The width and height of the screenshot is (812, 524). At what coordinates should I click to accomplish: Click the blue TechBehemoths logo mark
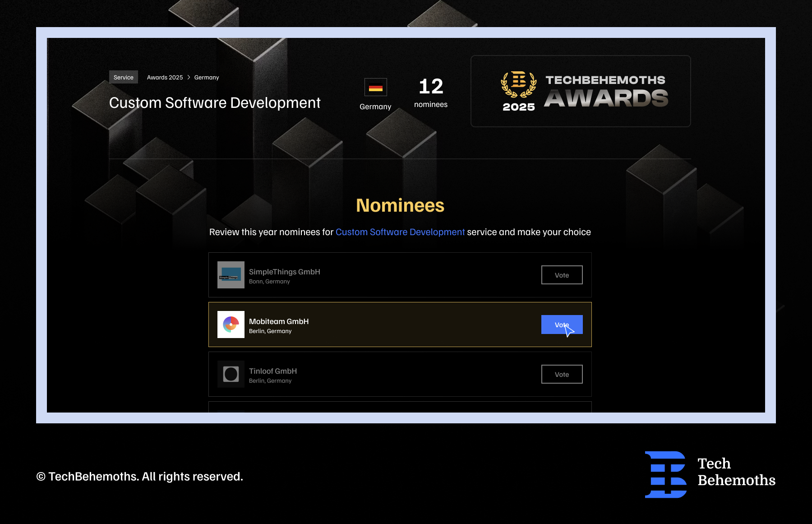coord(665,474)
